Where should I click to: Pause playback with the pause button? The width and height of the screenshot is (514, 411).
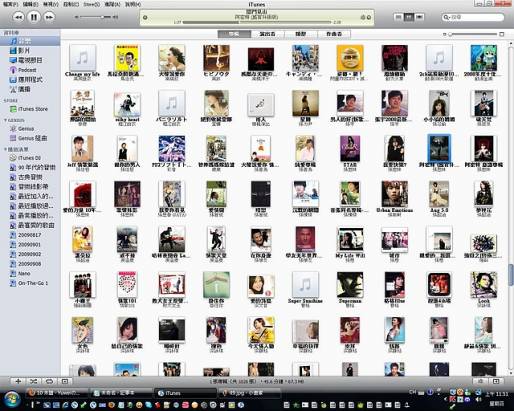point(34,17)
